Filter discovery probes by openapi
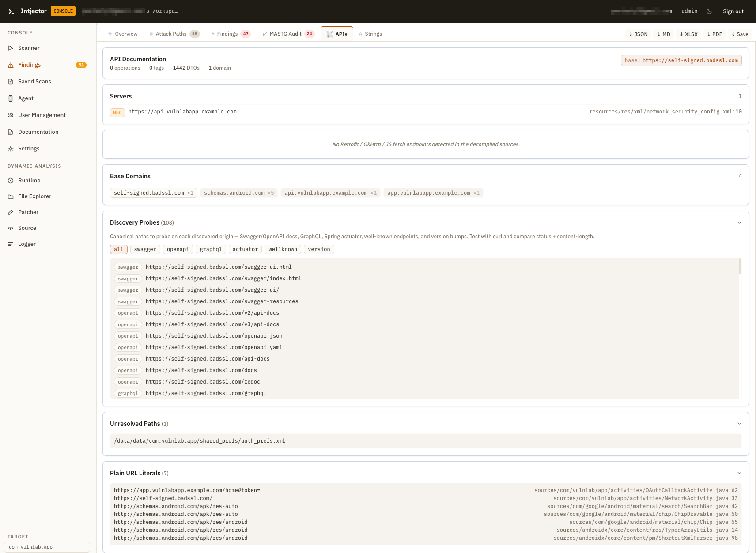 click(178, 249)
